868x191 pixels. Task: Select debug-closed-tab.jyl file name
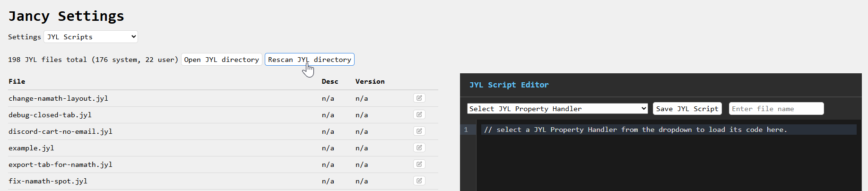(x=50, y=115)
